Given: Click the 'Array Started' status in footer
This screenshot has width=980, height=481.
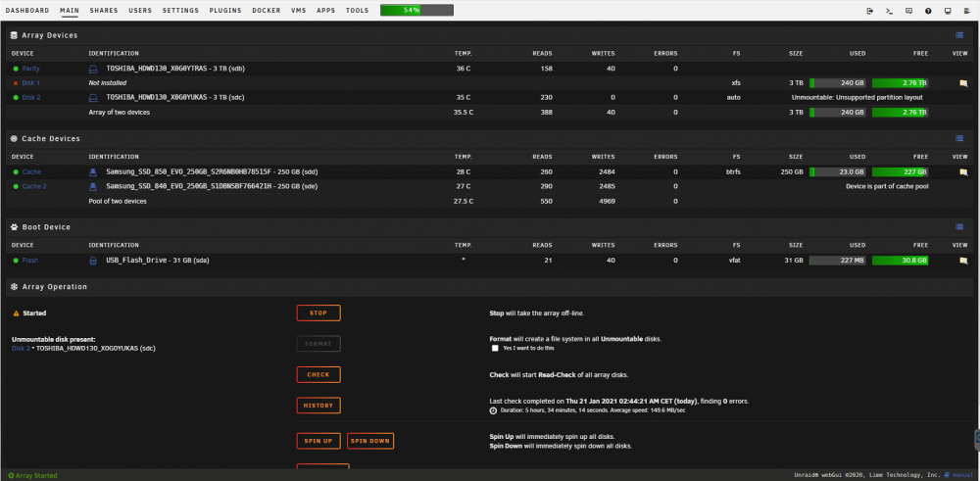Looking at the screenshot, I should click(32, 475).
